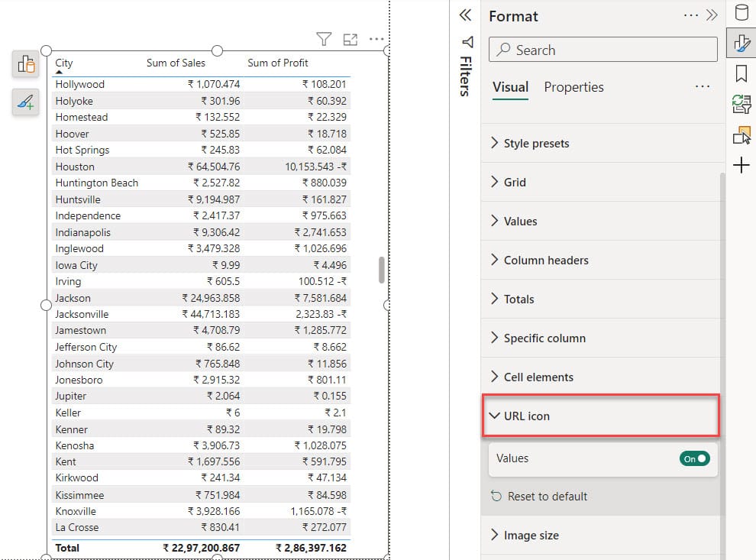Screen dimensions: 756x560
Task: Click Reset to default
Action: (x=548, y=497)
